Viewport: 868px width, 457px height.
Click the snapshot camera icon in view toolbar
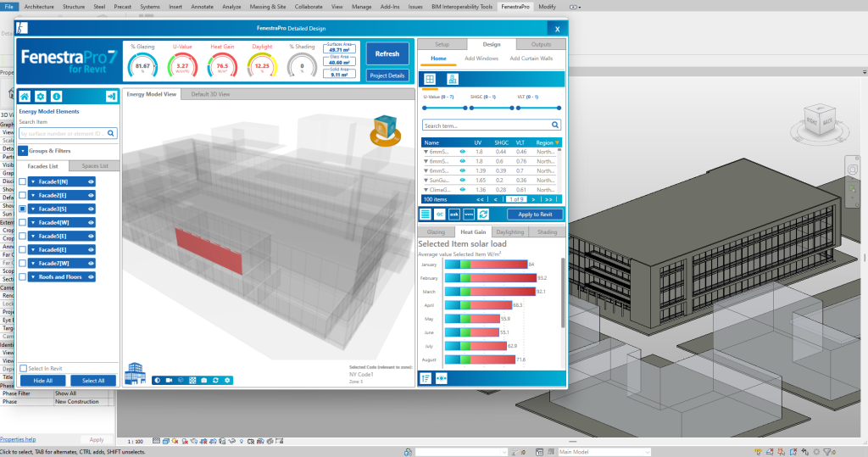tap(204, 381)
